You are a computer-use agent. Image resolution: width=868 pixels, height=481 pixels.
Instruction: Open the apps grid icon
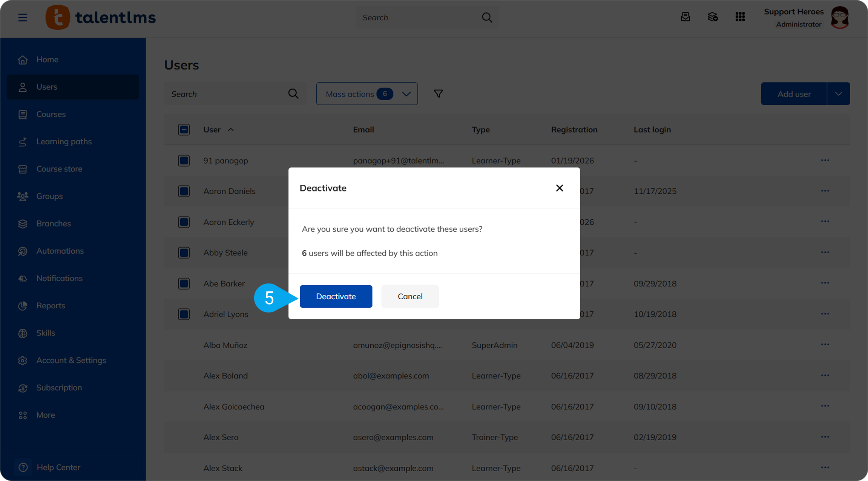coord(740,17)
